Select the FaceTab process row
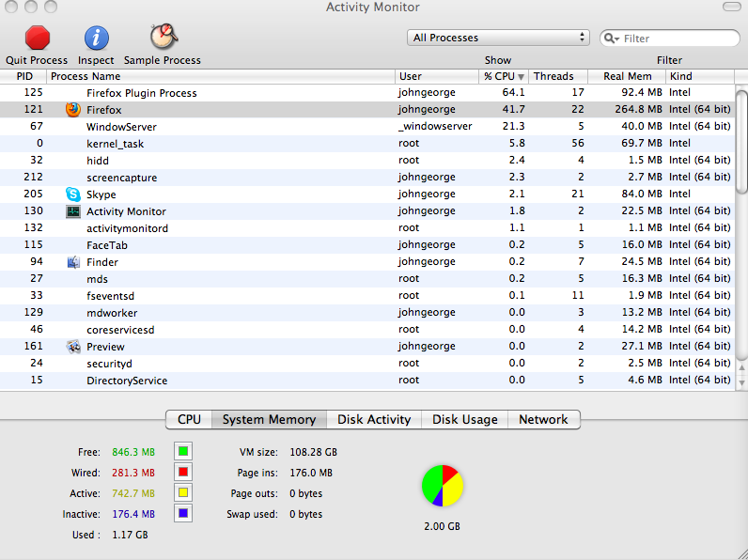This screenshot has width=748, height=560. (367, 244)
